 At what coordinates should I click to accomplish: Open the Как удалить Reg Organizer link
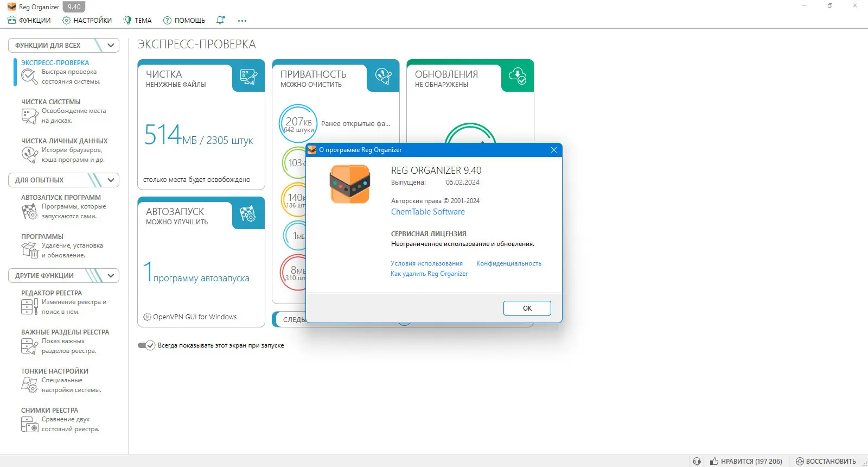[x=429, y=274]
